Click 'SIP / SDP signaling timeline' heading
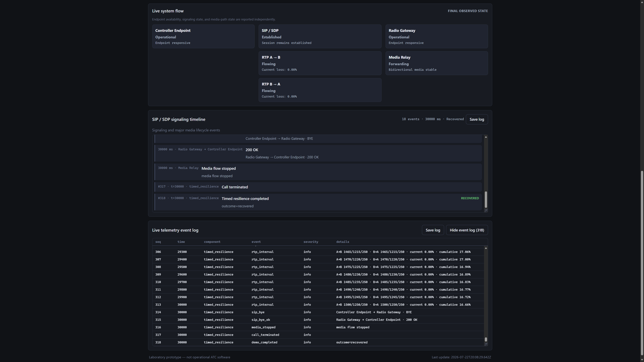Viewport: 644px width, 362px height. point(178,119)
